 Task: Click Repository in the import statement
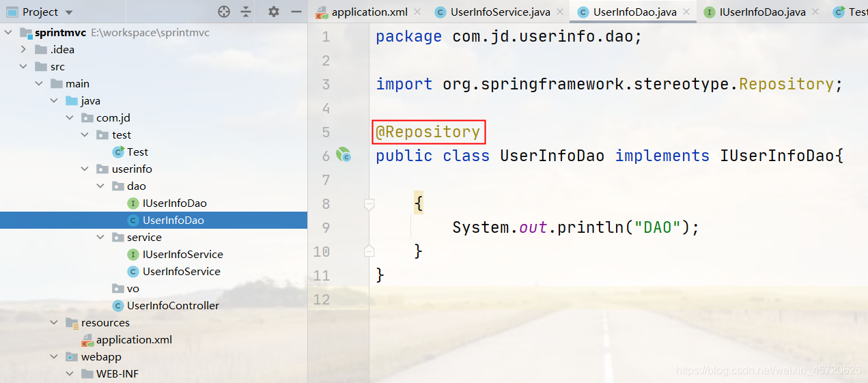(x=786, y=84)
